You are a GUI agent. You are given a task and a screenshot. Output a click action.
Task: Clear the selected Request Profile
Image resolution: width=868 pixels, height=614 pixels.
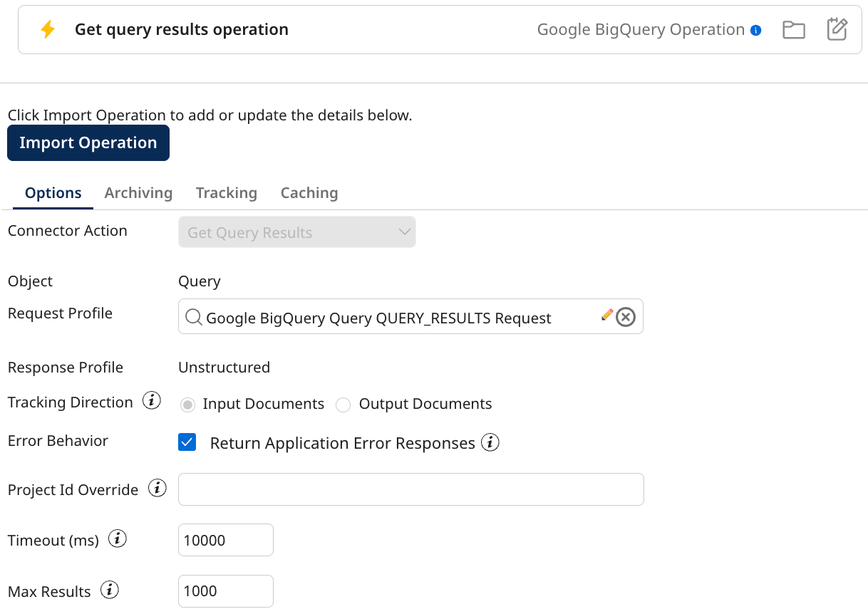(x=626, y=318)
